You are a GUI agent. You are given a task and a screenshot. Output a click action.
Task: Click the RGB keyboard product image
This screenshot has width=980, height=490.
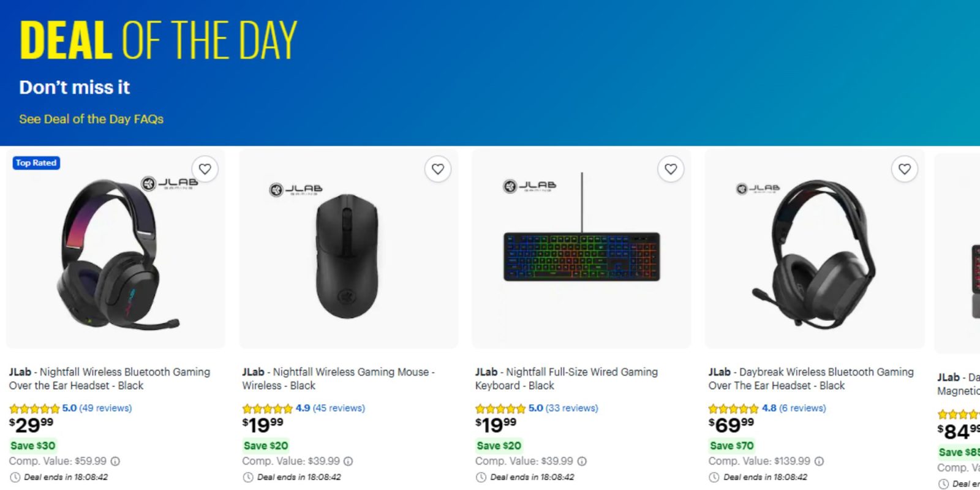[581, 249]
